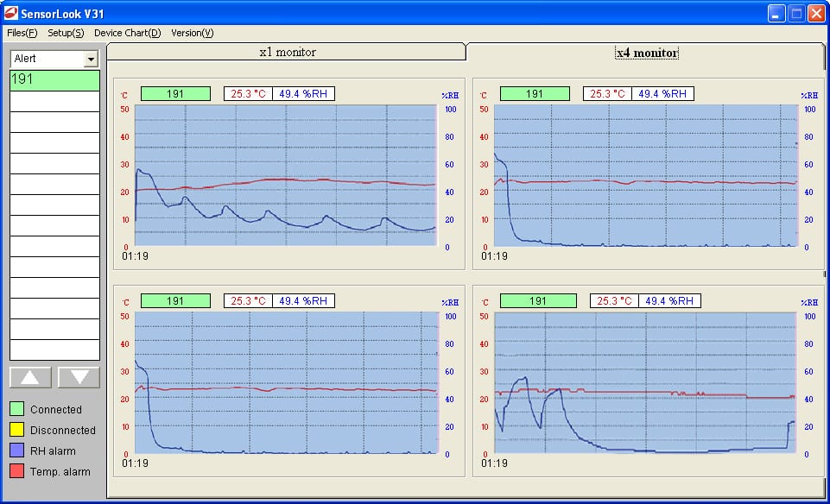Viewport: 830px width, 504px height.
Task: Select device 191 in the sidebar list
Action: tap(54, 79)
